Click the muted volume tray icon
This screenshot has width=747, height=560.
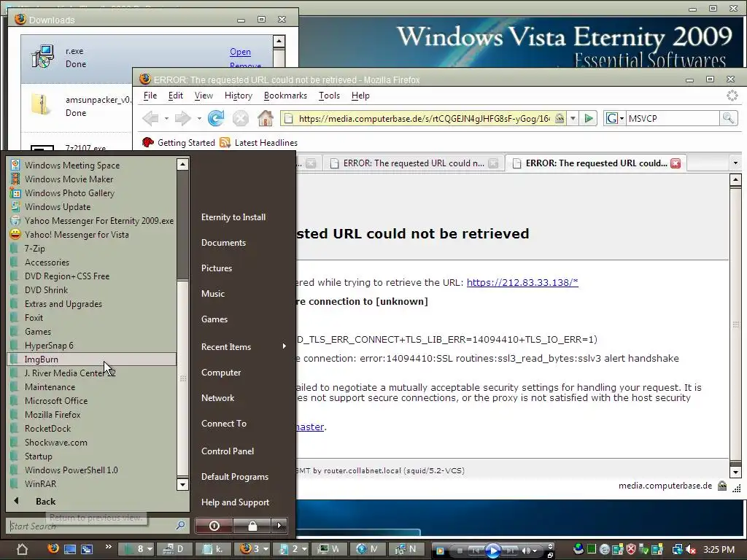coord(691,550)
